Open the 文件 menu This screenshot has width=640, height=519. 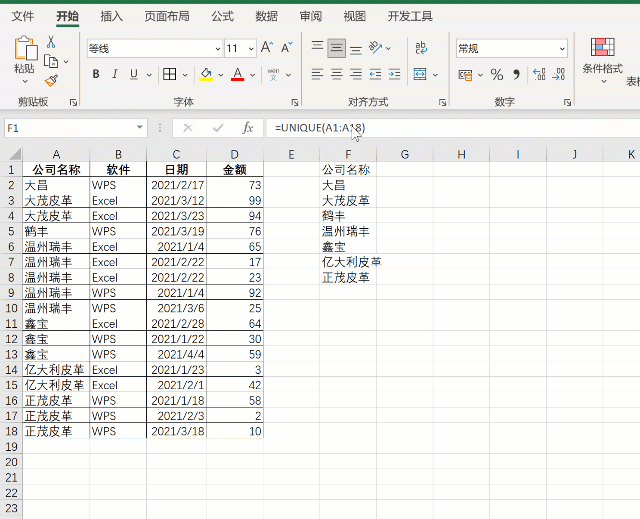(22, 16)
